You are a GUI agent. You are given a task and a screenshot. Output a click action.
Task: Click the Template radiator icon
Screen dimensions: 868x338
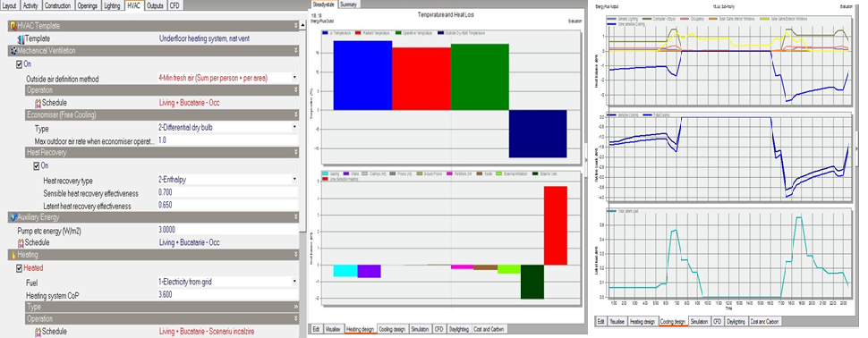[x=21, y=38]
